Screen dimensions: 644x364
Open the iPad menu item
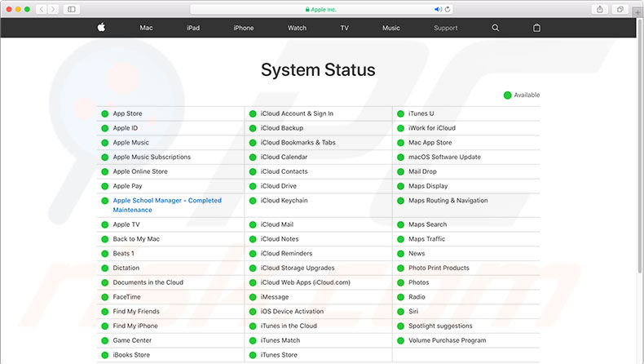(x=193, y=28)
